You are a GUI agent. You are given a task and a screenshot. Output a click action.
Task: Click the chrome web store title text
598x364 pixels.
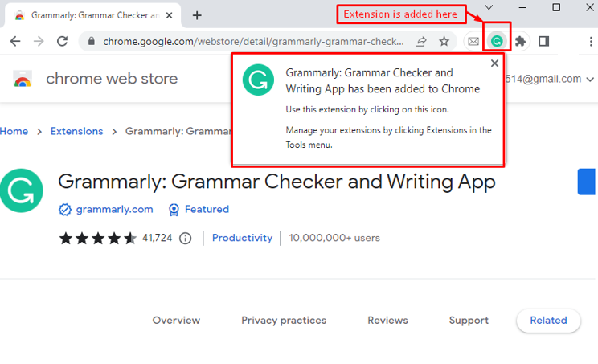112,79
